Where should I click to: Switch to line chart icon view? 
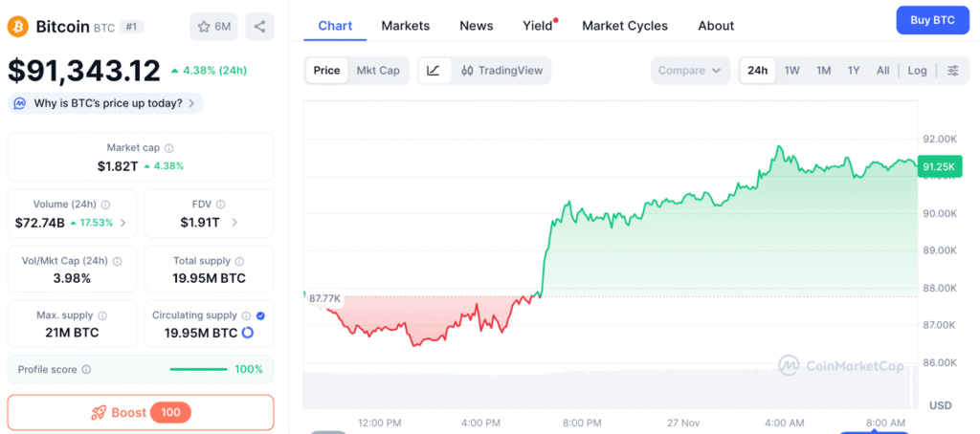point(434,71)
